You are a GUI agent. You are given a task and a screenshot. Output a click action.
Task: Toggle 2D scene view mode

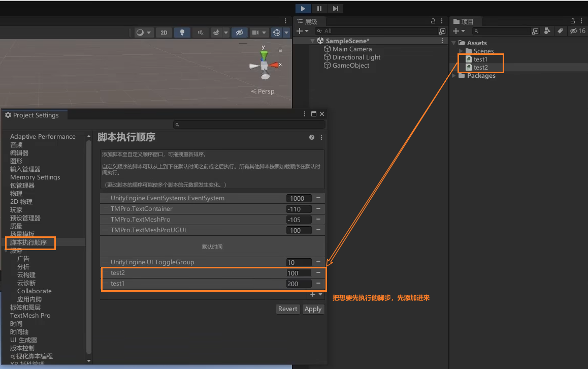coord(164,33)
